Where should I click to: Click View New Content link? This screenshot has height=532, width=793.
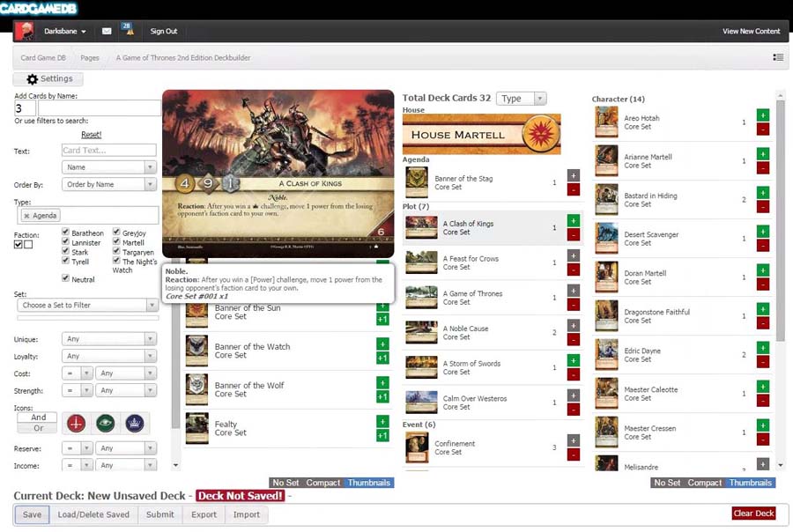coord(751,32)
